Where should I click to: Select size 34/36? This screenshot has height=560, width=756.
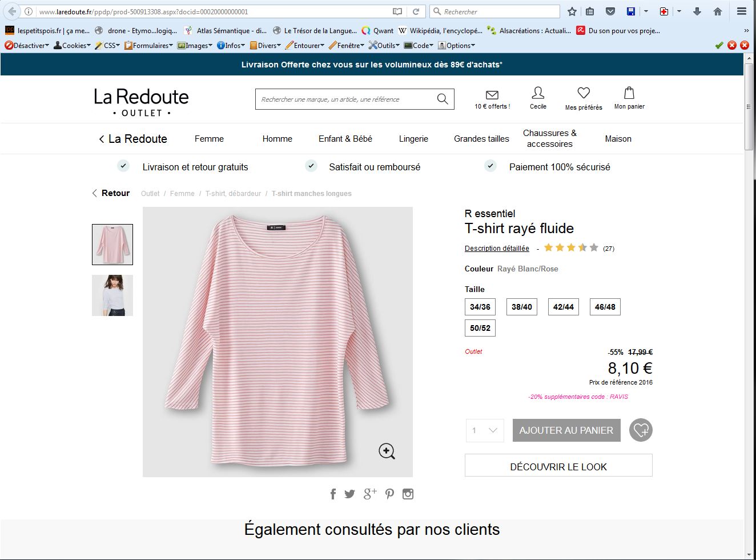[x=480, y=307]
